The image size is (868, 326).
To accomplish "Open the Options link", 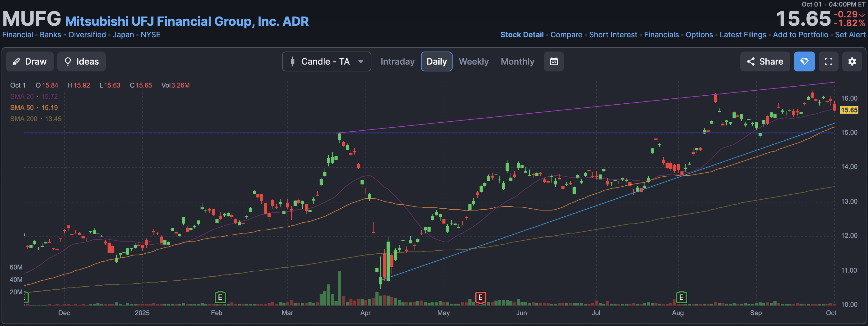I will 699,35.
